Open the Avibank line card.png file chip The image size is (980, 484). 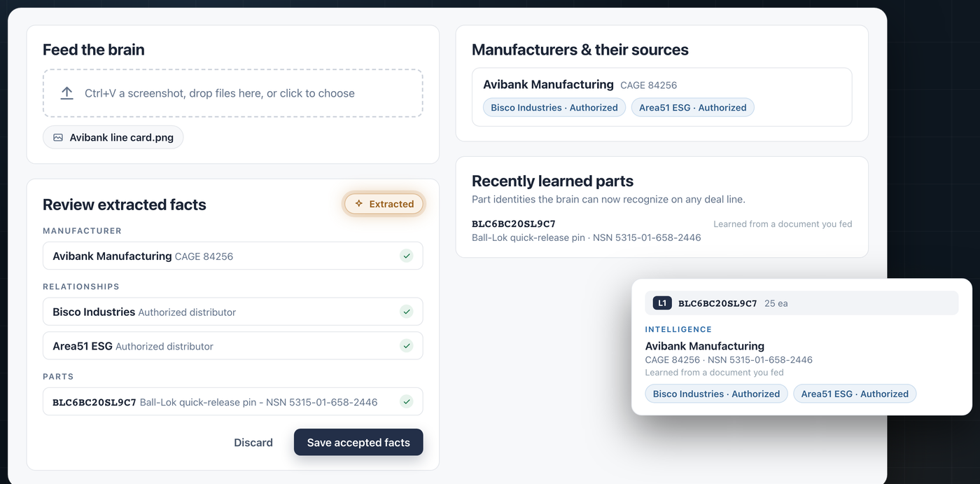point(113,137)
